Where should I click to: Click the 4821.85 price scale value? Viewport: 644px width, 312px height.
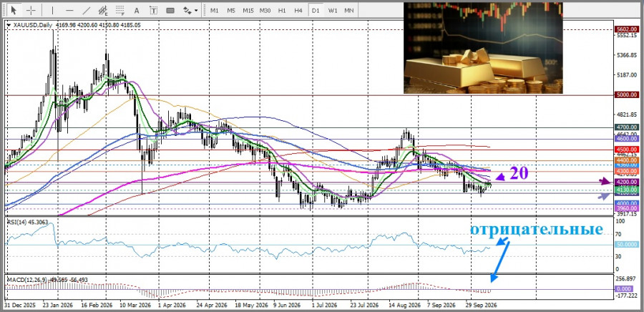(x=626, y=114)
